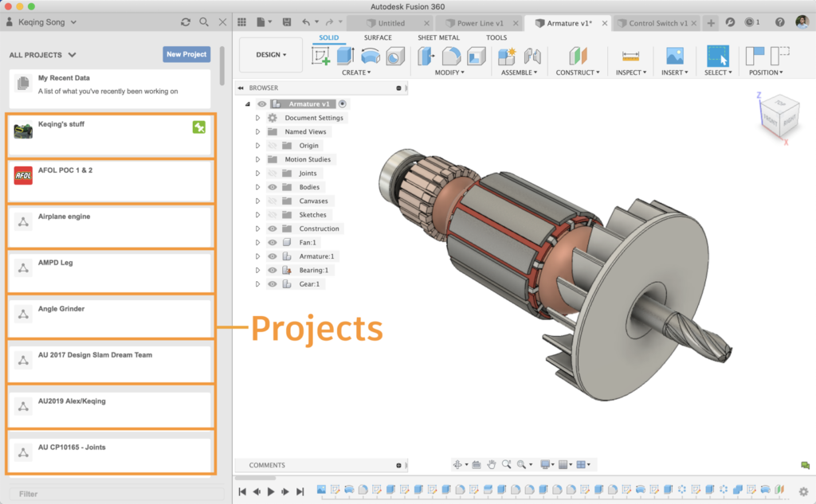Viewport: 816px width, 504px height.
Task: Hide the Bodies folder with eye icon
Action: (x=273, y=187)
